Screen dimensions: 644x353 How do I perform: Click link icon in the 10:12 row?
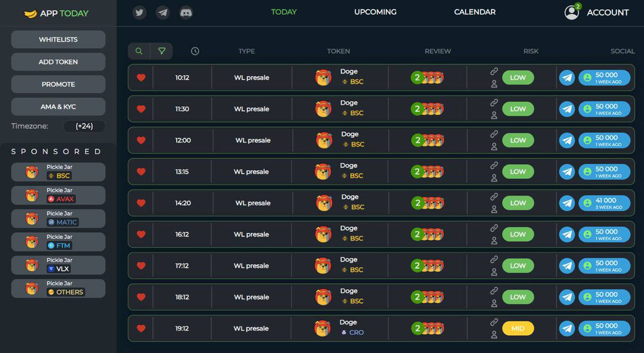coord(494,71)
